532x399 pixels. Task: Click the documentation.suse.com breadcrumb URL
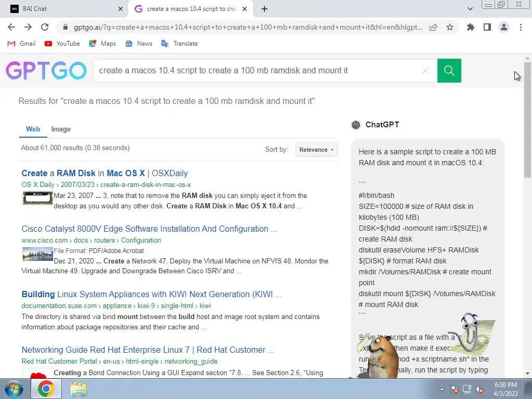(x=116, y=306)
